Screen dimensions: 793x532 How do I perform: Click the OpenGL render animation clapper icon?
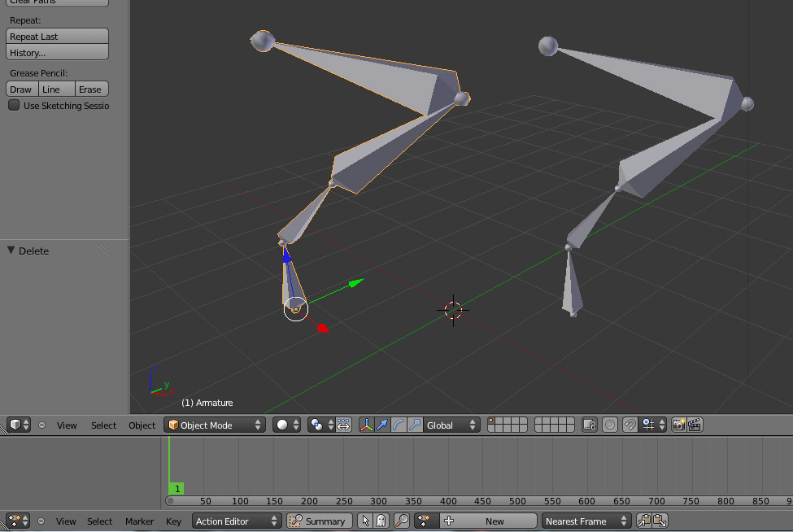point(695,425)
